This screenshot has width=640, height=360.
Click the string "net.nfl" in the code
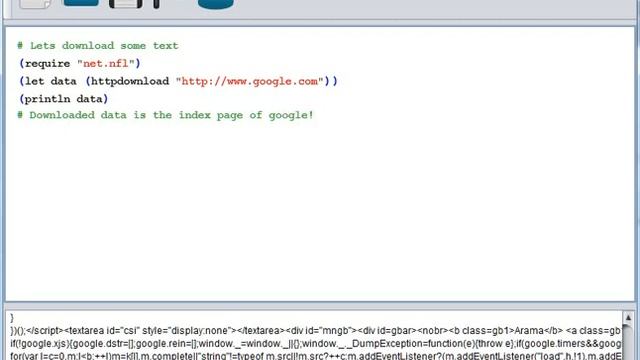[x=106, y=64]
